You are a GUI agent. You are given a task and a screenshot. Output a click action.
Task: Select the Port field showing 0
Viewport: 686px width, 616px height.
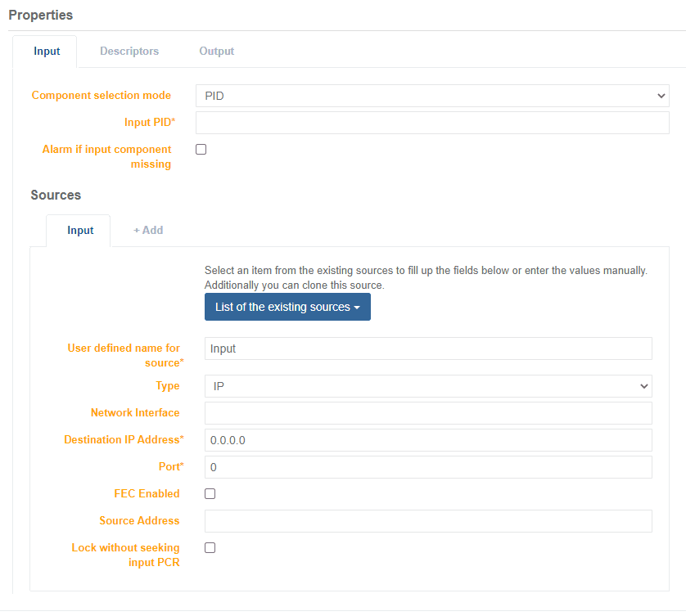(x=427, y=467)
